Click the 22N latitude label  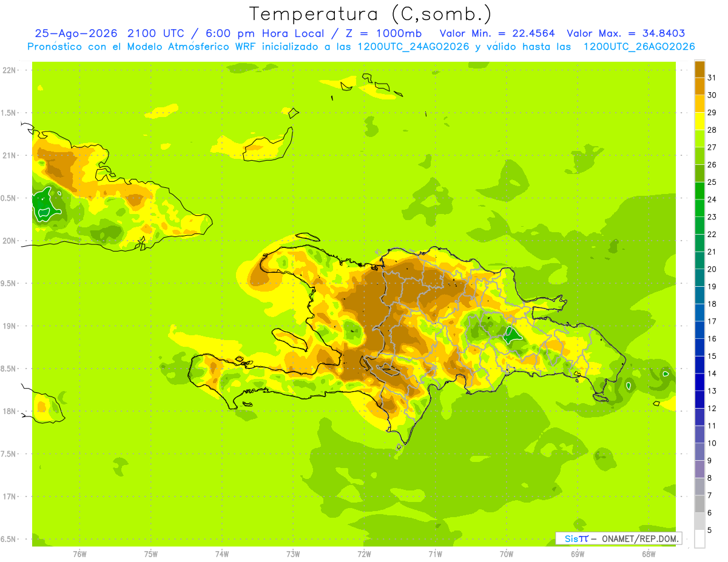coord(9,70)
